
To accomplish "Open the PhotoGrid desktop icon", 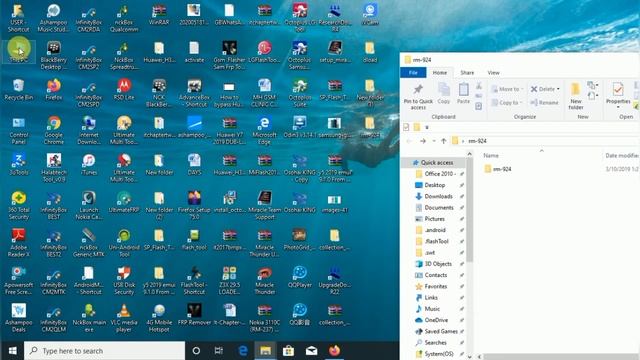I will point(299,240).
